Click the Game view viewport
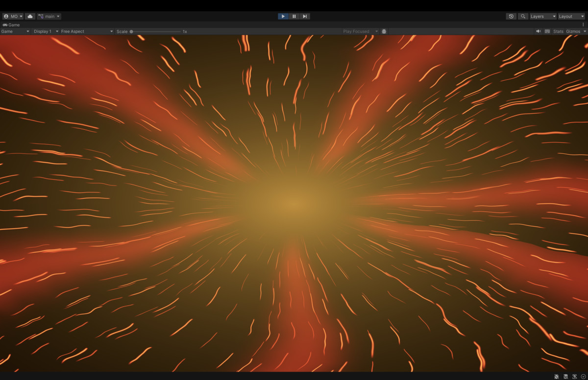Image resolution: width=588 pixels, height=380 pixels. [294, 203]
